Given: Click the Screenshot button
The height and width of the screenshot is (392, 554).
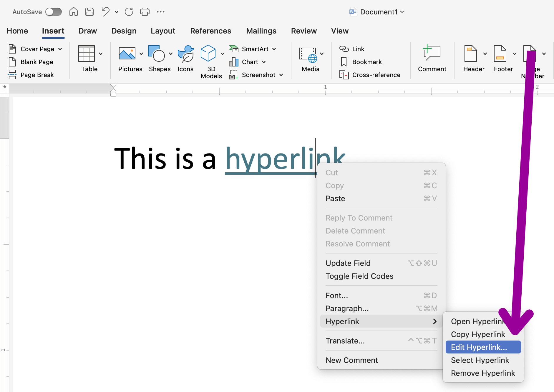Looking at the screenshot, I should coord(253,75).
